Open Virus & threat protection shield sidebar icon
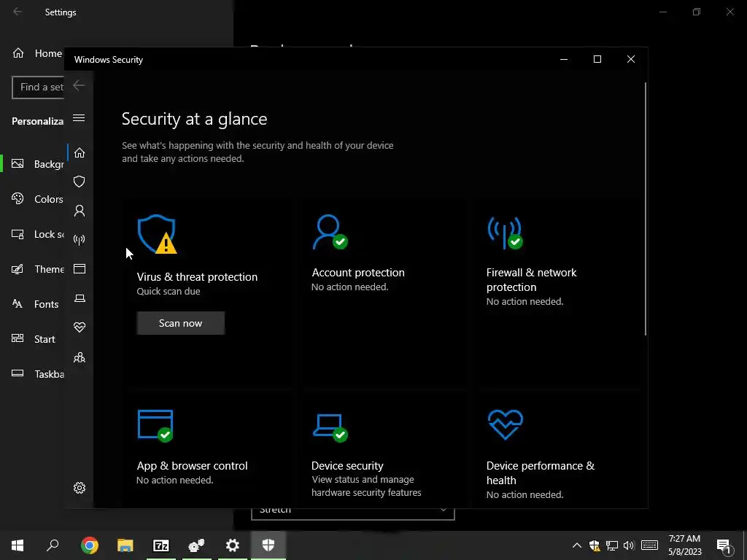Viewport: 747px width, 560px height. 79,182
